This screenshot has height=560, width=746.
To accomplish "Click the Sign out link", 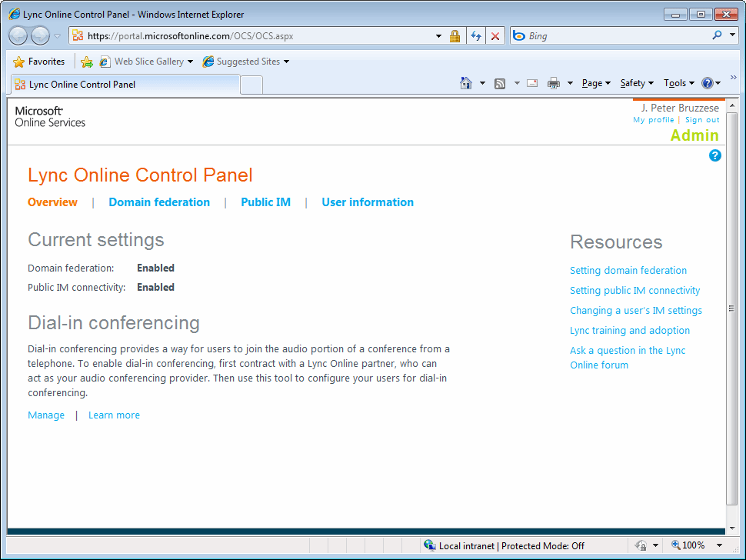I will tap(702, 120).
